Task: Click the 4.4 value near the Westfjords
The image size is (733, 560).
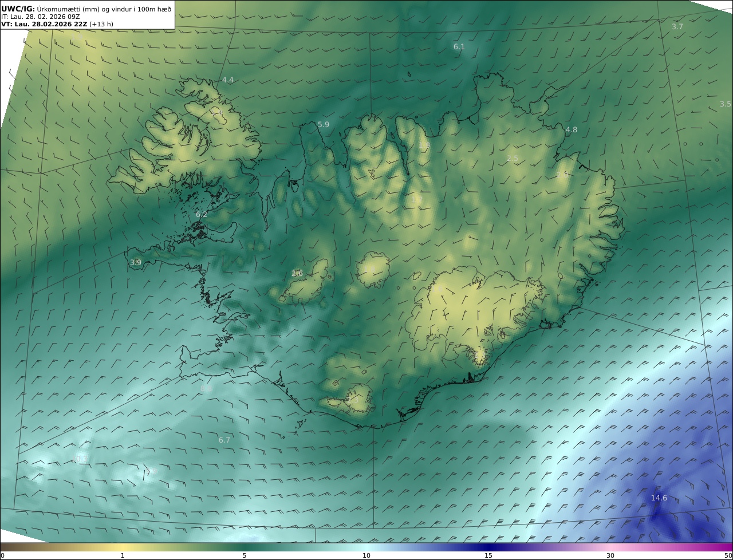Action: (228, 80)
